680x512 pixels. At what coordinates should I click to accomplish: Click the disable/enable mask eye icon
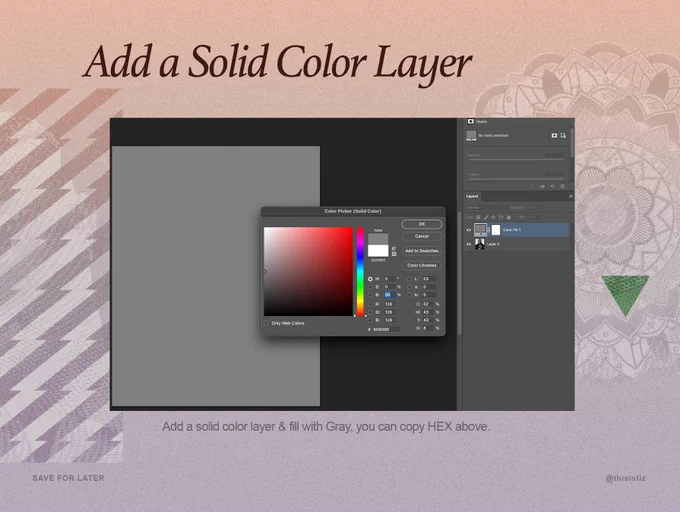click(552, 186)
